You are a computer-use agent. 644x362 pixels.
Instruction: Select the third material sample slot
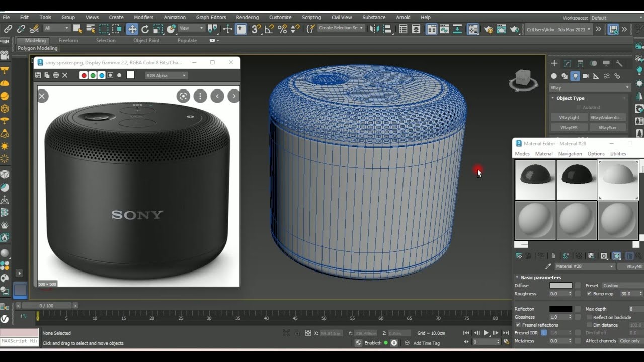coord(618,179)
